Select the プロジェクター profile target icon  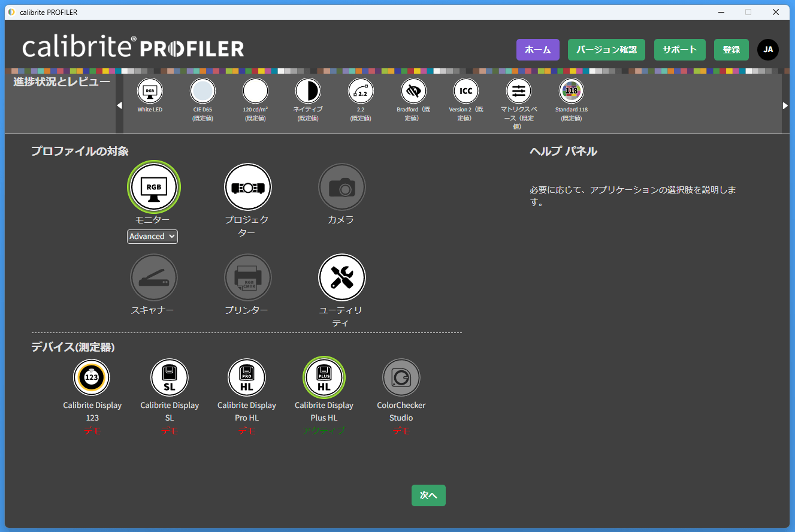point(247,188)
